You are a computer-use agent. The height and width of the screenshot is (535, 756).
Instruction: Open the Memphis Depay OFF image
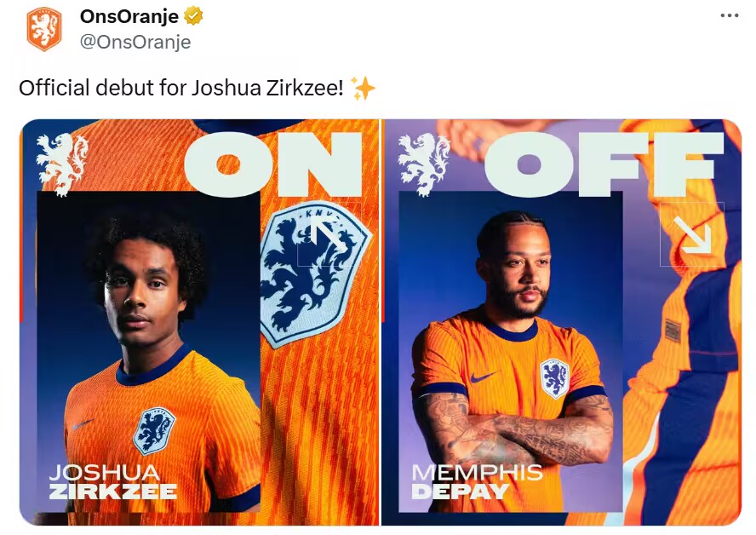(x=562, y=322)
